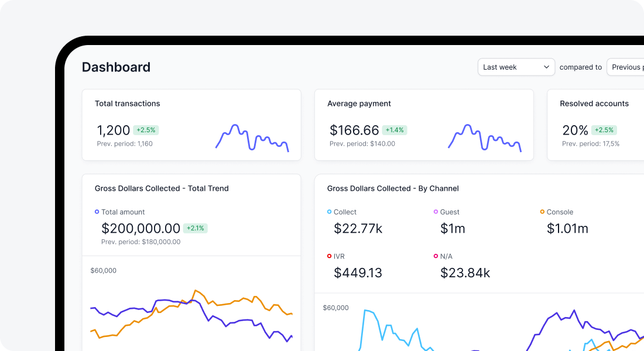Screen dimensions: 644x351
Task: Click the IVR channel legend dot
Action: [329, 256]
